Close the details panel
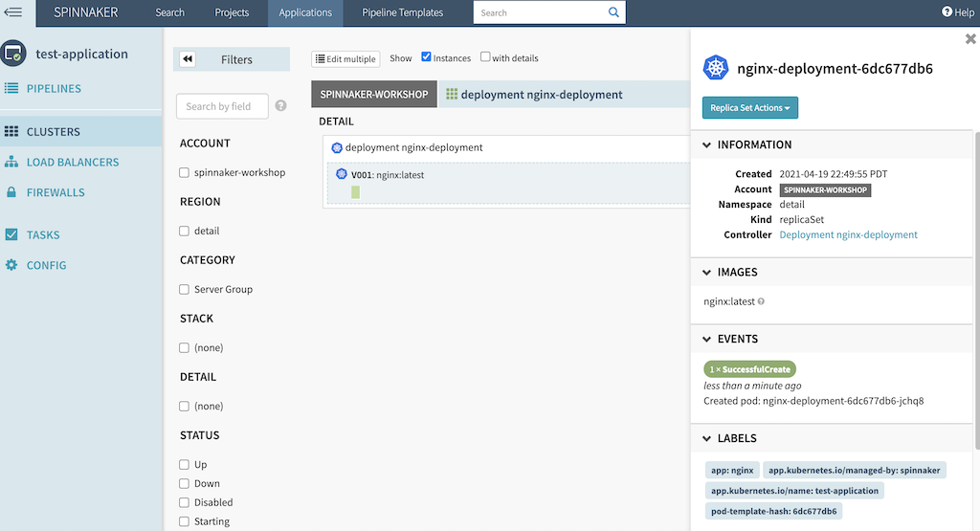This screenshot has height=531, width=980. (x=970, y=38)
